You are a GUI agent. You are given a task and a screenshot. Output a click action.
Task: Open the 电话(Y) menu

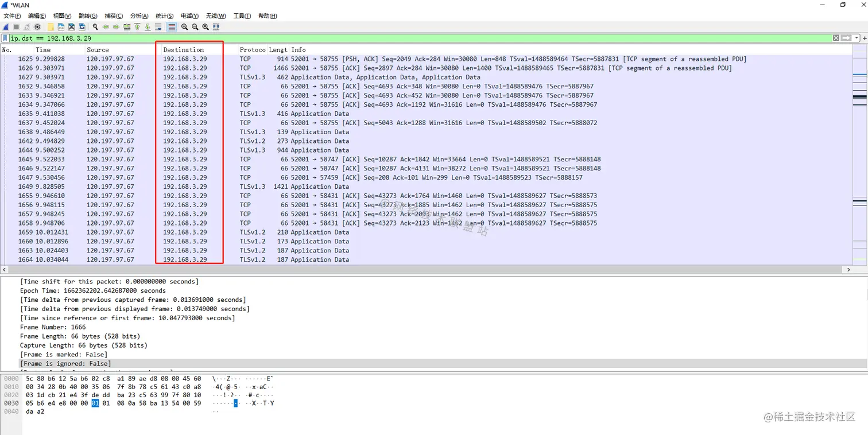pos(189,16)
